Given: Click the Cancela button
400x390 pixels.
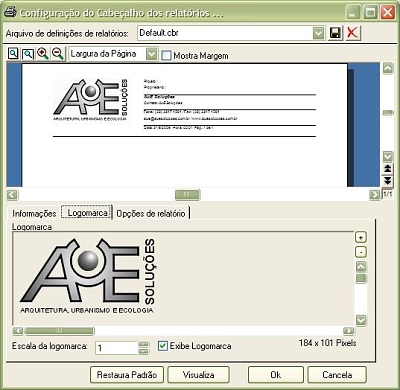Looking at the screenshot, I should (x=337, y=375).
